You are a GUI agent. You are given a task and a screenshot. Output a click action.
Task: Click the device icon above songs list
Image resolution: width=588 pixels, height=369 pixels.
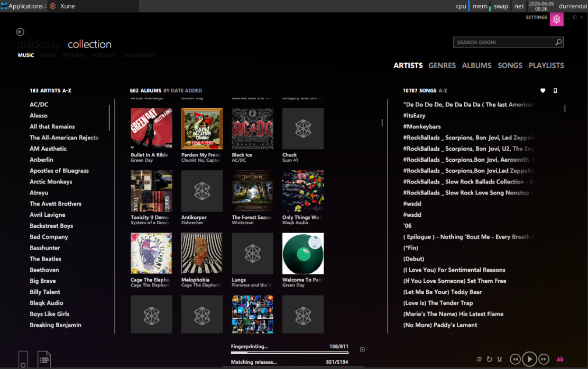[555, 90]
